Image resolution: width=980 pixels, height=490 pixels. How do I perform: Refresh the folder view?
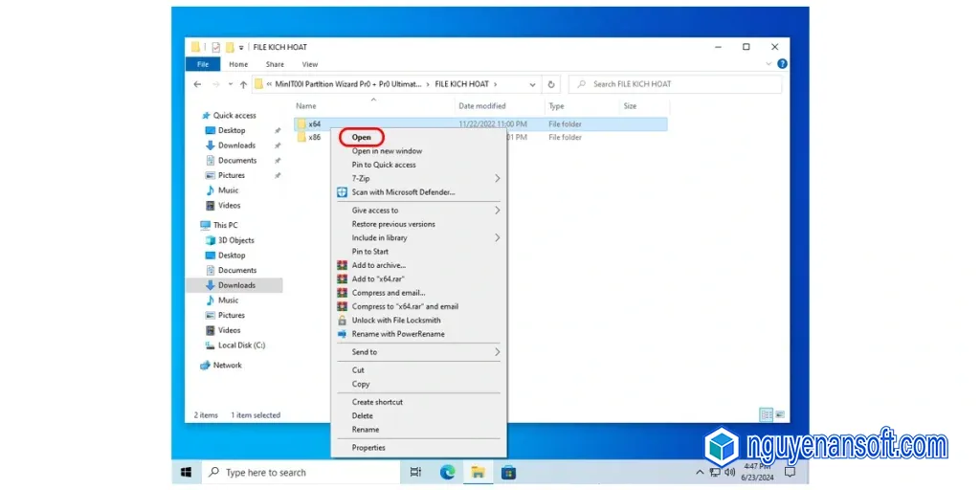tap(551, 84)
